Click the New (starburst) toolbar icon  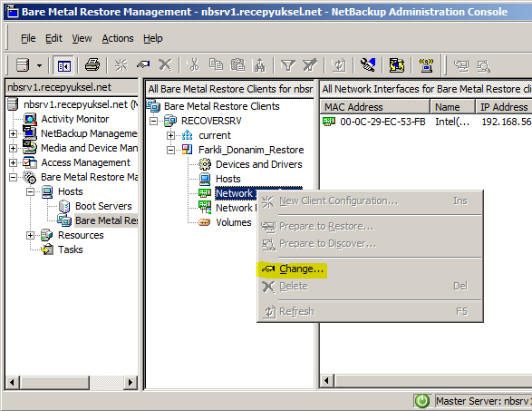121,65
